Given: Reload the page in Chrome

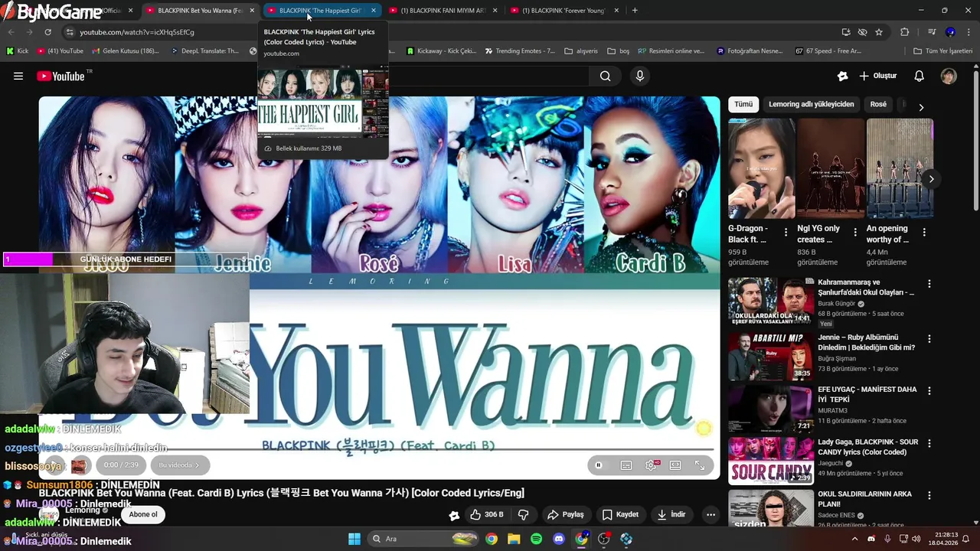Looking at the screenshot, I should coord(47,32).
